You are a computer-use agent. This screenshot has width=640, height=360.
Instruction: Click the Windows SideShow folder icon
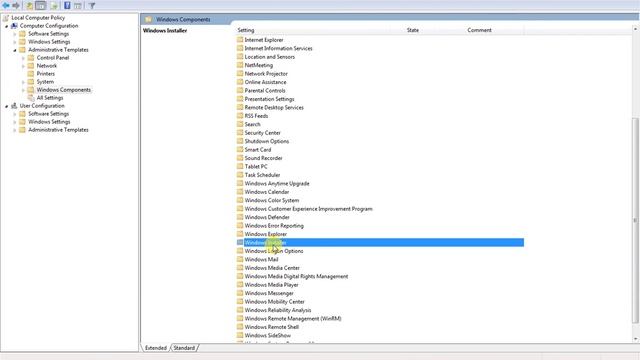click(x=240, y=335)
